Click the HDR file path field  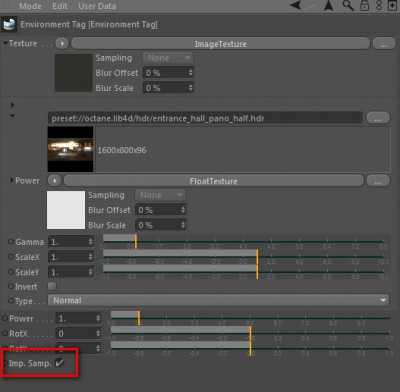(x=205, y=118)
